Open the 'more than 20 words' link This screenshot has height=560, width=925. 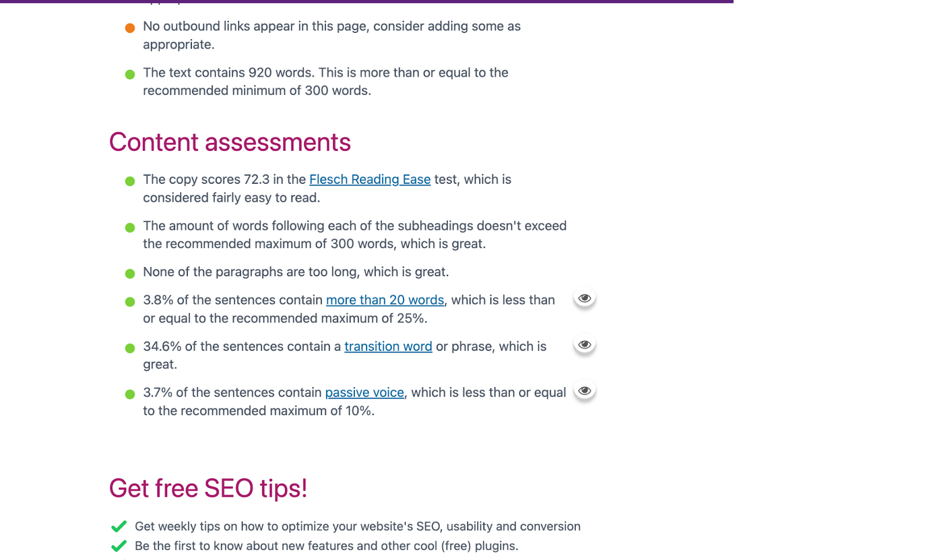(x=385, y=300)
